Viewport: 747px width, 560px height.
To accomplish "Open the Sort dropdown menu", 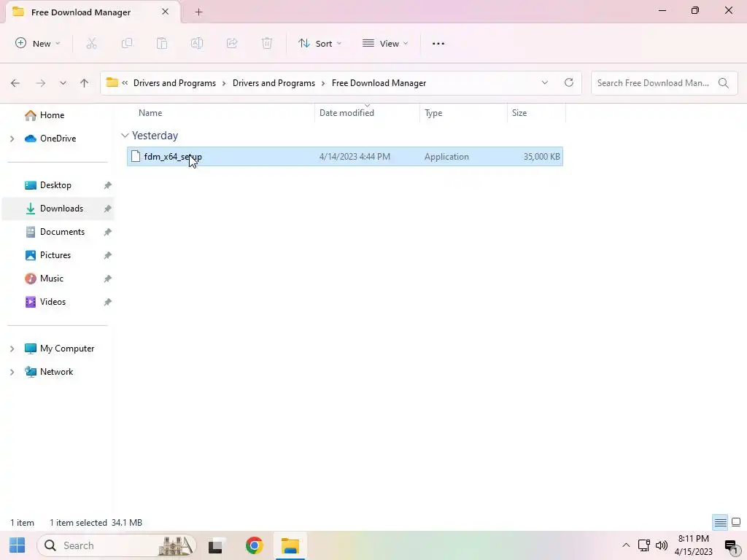I will [320, 43].
